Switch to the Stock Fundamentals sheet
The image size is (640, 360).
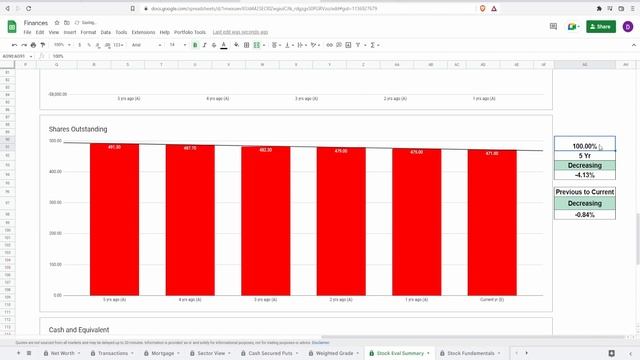[x=471, y=353]
